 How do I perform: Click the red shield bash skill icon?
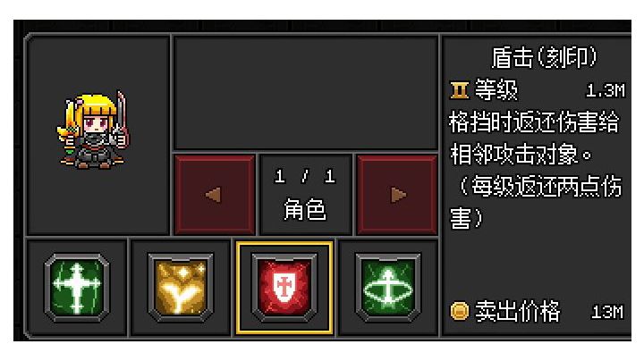coord(284,288)
